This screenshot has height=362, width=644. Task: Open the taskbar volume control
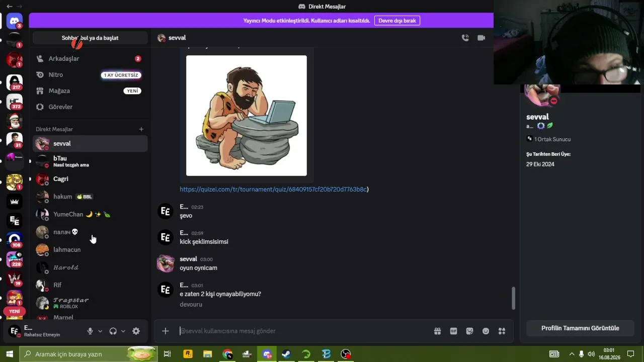coord(591,354)
